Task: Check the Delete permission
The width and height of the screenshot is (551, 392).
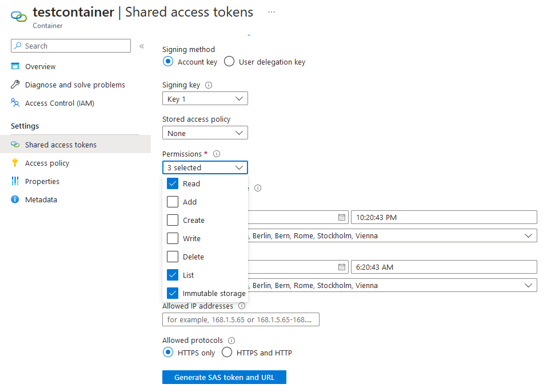Action: (x=173, y=257)
